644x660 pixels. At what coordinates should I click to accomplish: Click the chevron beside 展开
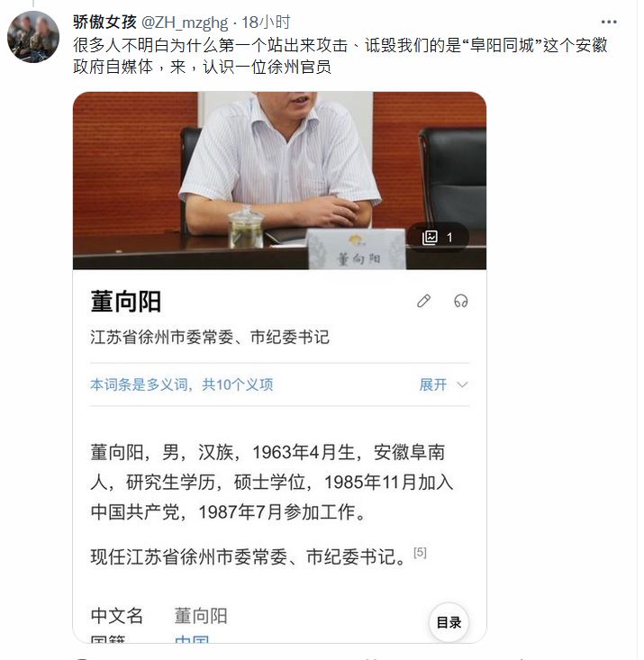462,384
